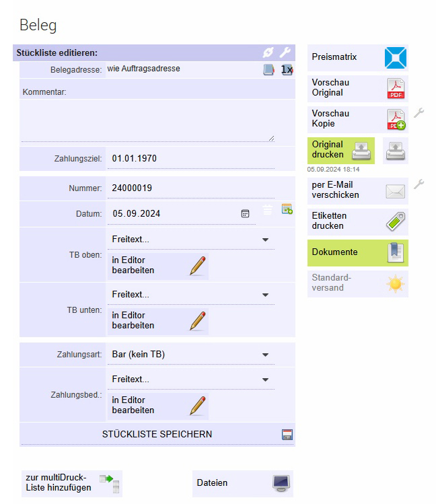Click the wrench next to Vorschau Kopie
This screenshot has height=504, width=436.
419,113
